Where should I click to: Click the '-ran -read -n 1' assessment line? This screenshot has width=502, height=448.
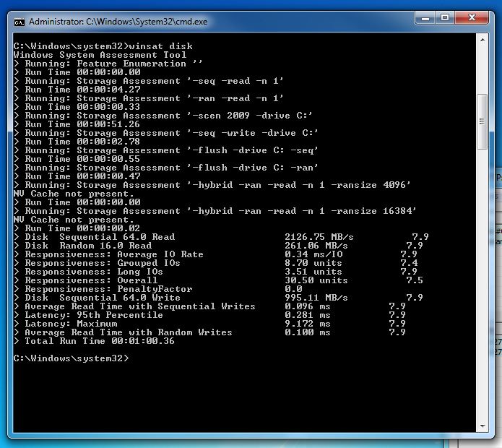pyautogui.click(x=149, y=98)
